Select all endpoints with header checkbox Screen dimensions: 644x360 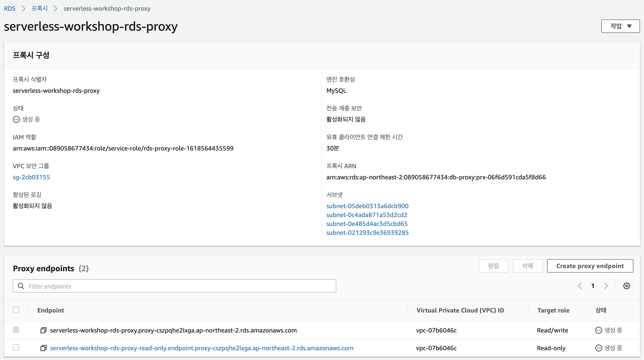(x=16, y=310)
